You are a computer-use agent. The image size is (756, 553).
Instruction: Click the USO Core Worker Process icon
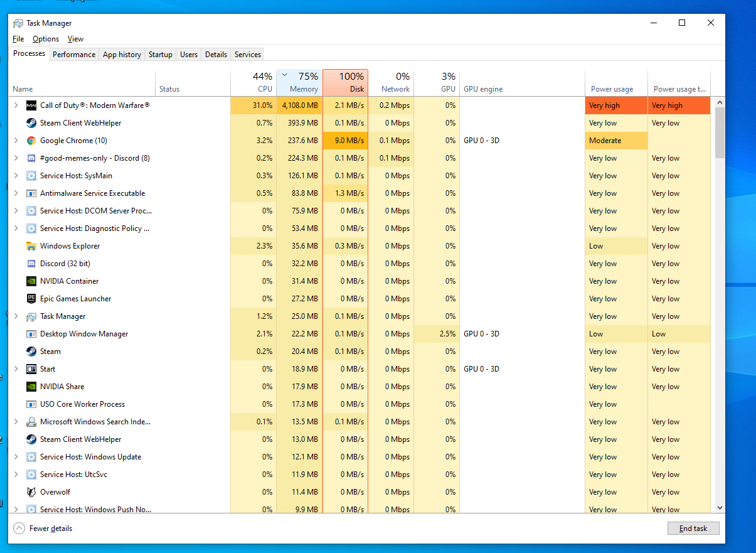click(31, 404)
